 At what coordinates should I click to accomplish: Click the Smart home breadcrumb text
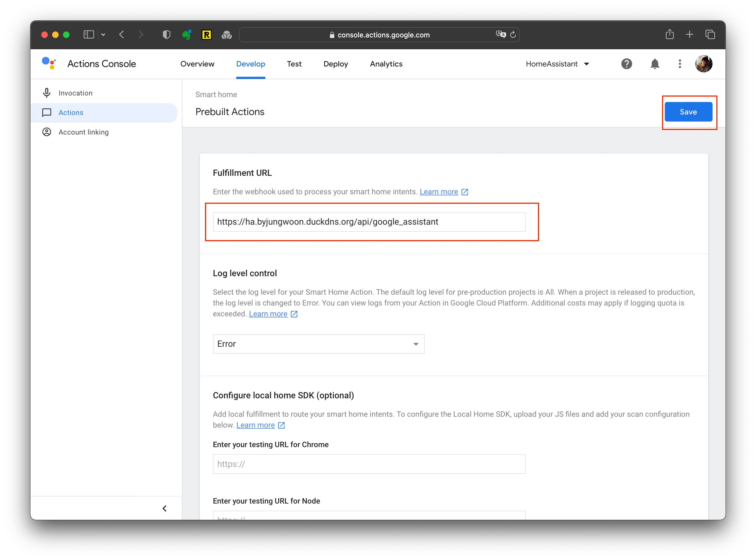click(x=216, y=95)
